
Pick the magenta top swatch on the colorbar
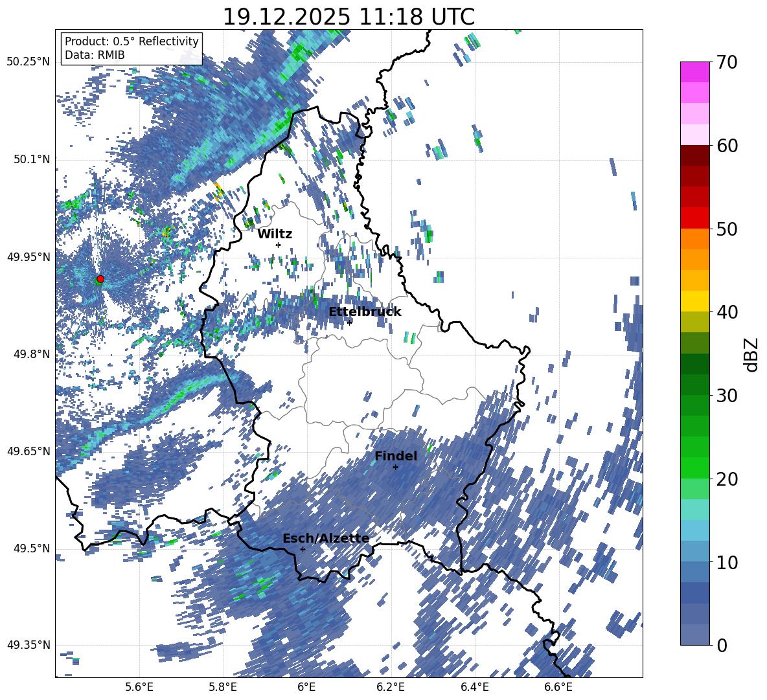694,72
